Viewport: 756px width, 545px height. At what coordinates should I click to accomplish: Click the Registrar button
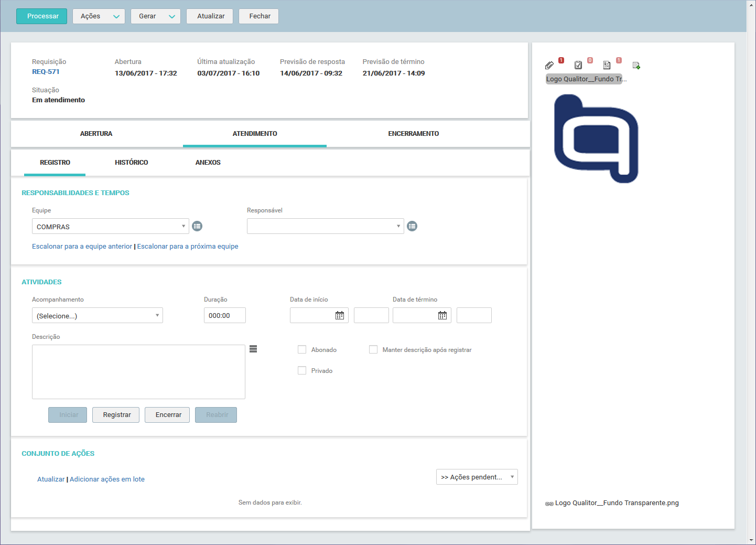(x=116, y=415)
